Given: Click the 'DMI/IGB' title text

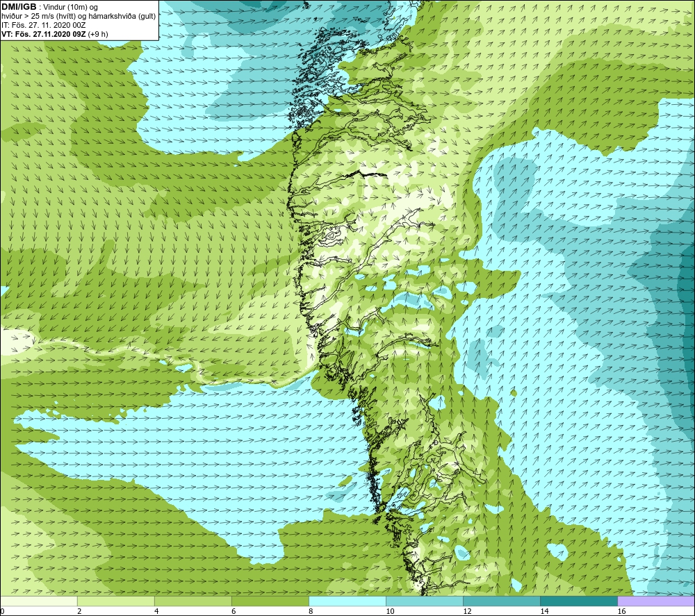Looking at the screenshot, I should click(19, 7).
